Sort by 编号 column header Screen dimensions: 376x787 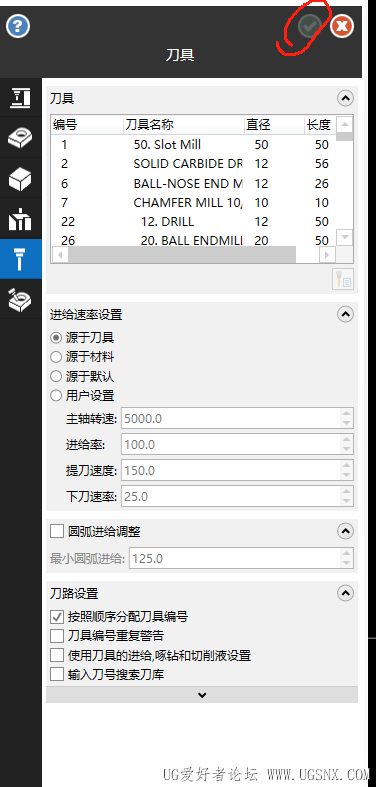tap(87, 125)
